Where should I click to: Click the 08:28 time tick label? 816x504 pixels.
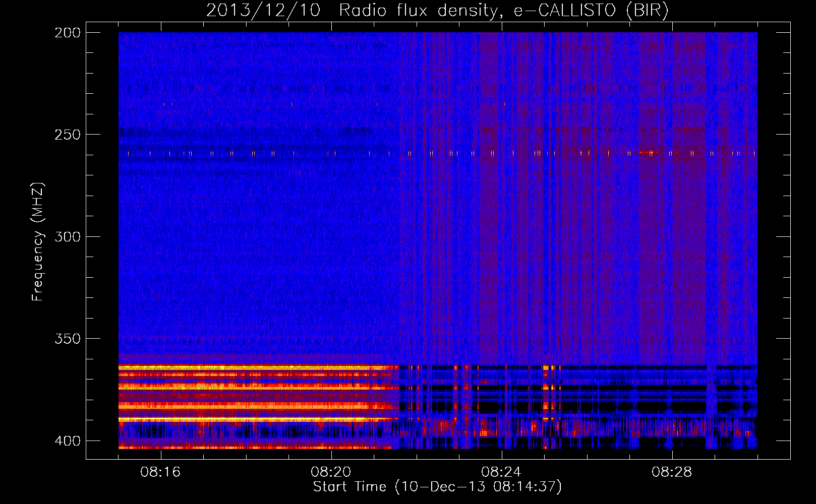[672, 472]
